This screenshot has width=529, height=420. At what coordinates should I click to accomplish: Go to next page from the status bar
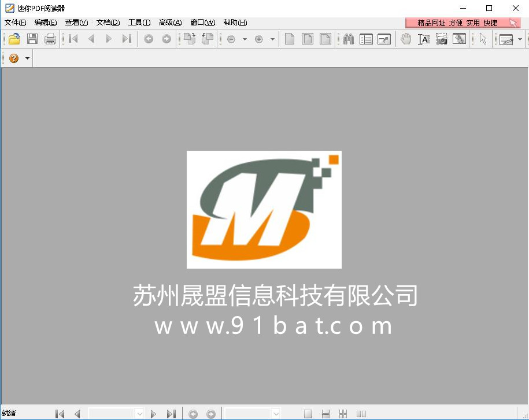154,414
